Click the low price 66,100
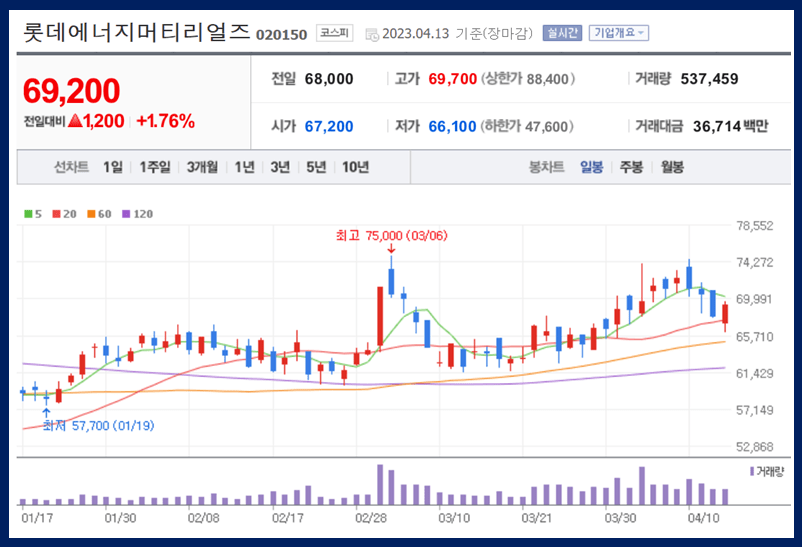Viewport: 802px width, 547px height. 453,126
